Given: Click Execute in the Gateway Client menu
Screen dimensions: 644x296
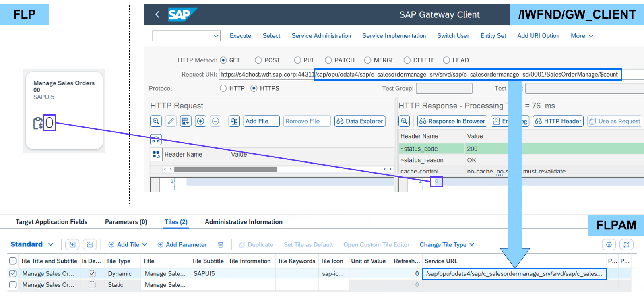Looking at the screenshot, I should point(240,36).
